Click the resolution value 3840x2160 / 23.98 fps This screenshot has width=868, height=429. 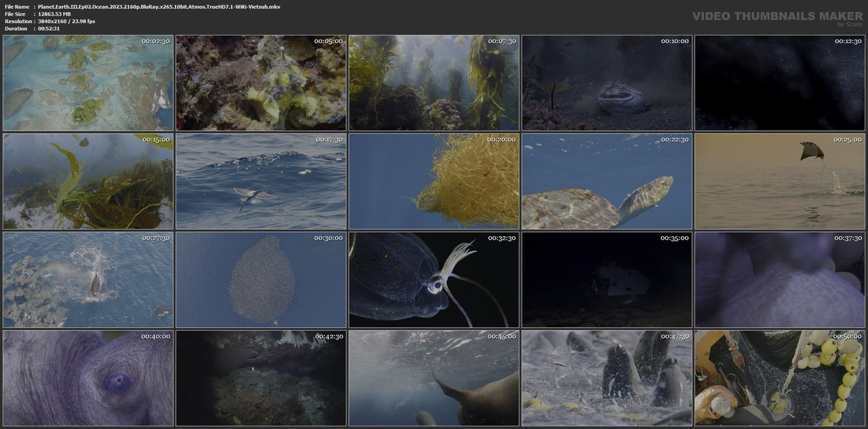coord(66,21)
